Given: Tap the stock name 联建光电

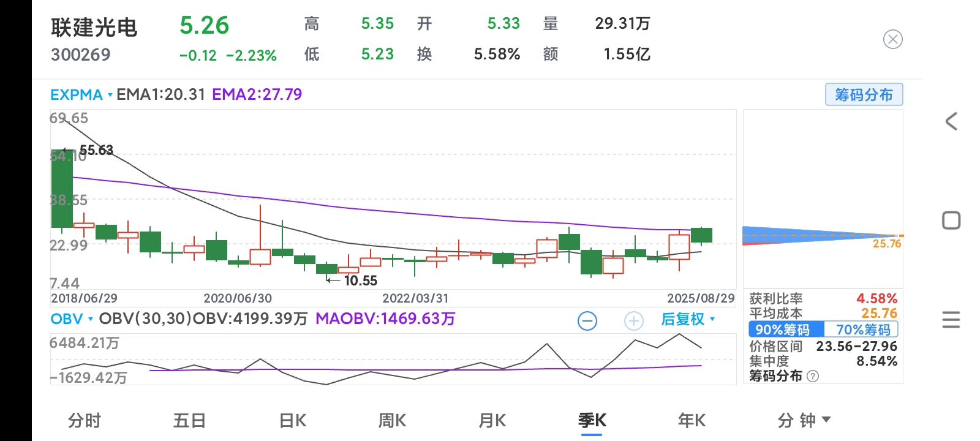Looking at the screenshot, I should (94, 28).
